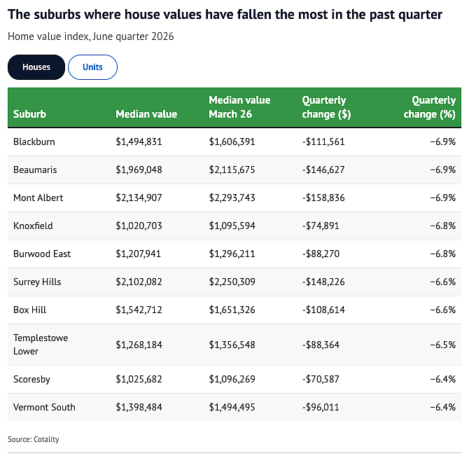Viewport: 476px width, 463px height.
Task: Click Blackburn's $1,494,831 median value
Action: coord(139,142)
